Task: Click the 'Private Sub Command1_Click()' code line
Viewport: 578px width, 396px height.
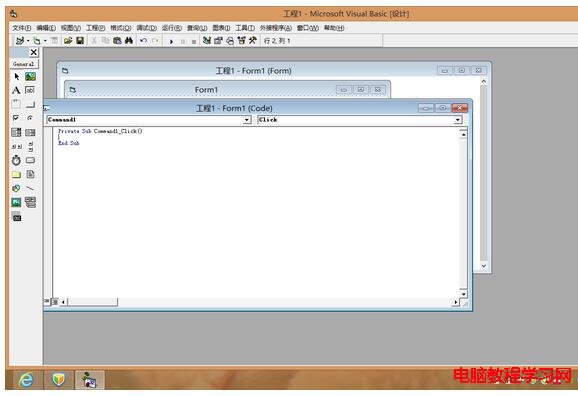Action: [100, 131]
